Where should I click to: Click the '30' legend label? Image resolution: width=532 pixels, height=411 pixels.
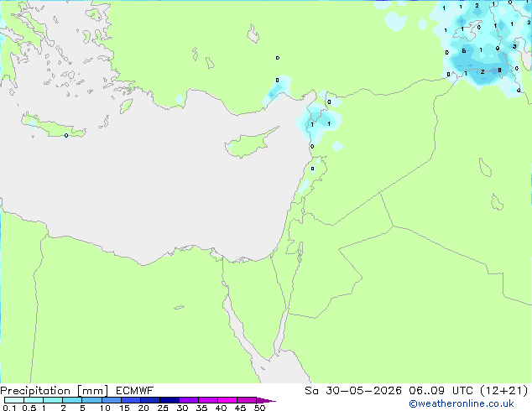click(182, 408)
